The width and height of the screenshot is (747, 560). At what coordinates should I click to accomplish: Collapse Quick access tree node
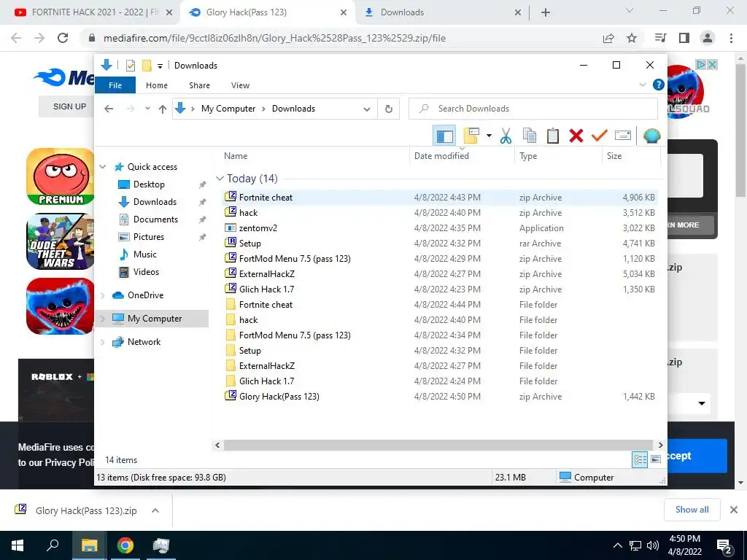[x=103, y=167]
